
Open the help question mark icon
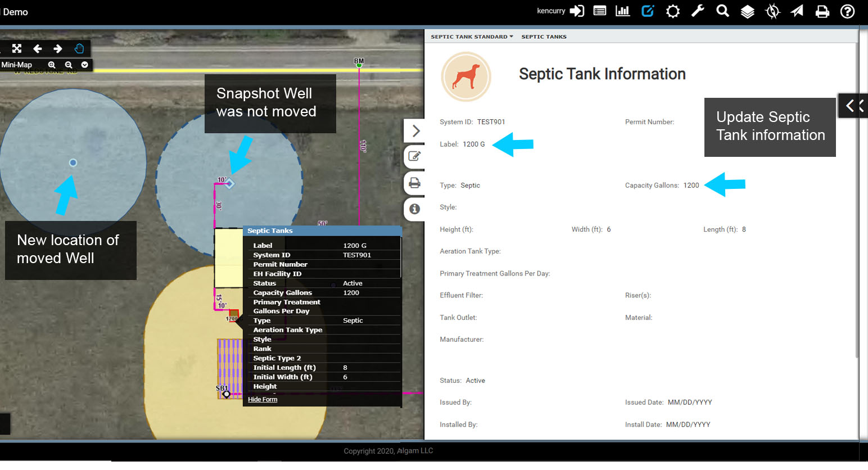(x=847, y=11)
